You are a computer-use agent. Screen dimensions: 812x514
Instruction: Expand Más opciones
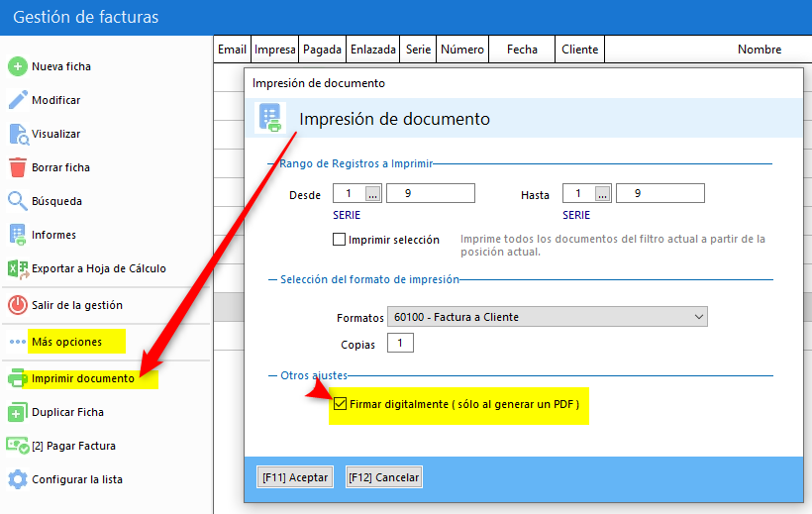[x=66, y=342]
